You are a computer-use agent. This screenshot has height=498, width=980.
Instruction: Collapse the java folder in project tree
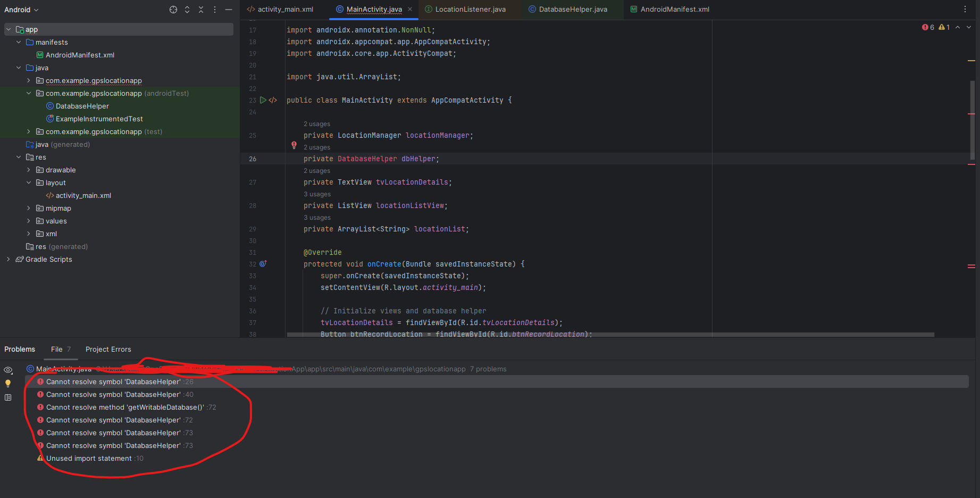point(19,68)
